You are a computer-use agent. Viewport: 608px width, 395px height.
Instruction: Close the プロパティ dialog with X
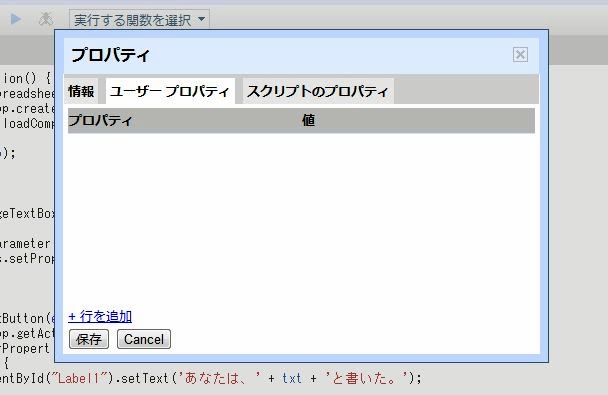point(520,55)
